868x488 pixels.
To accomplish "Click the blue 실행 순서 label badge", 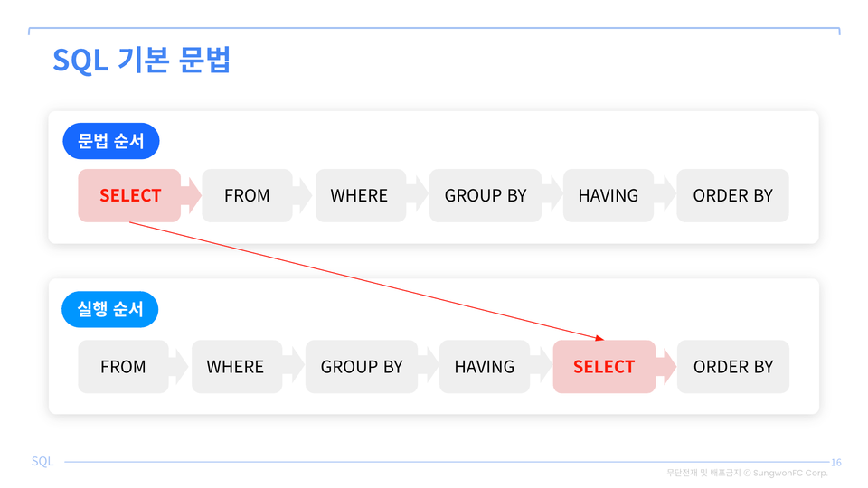I will [110, 310].
